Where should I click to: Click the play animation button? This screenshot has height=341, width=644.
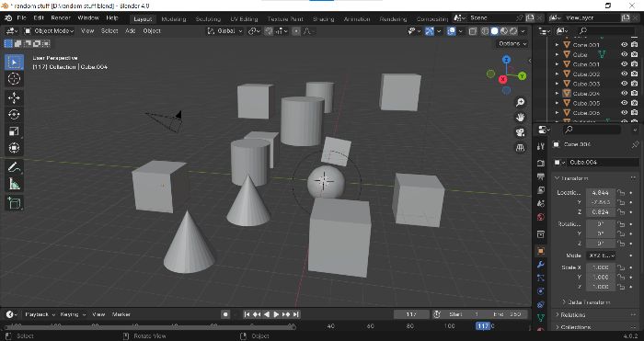point(276,314)
